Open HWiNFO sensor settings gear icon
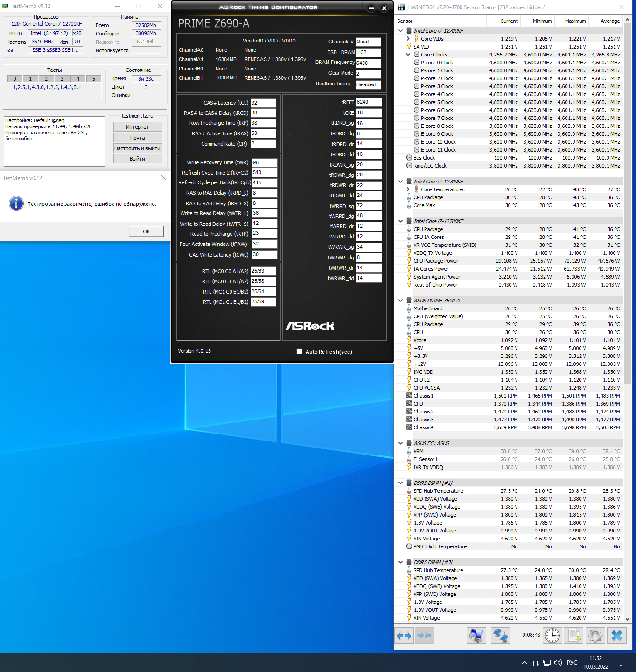This screenshot has width=636, height=672. [595, 636]
